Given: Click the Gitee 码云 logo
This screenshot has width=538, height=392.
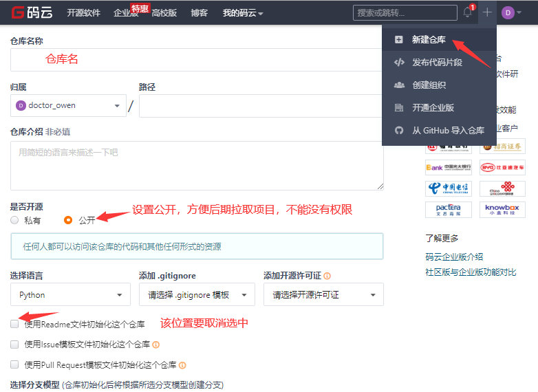Looking at the screenshot, I should tap(33, 12).
